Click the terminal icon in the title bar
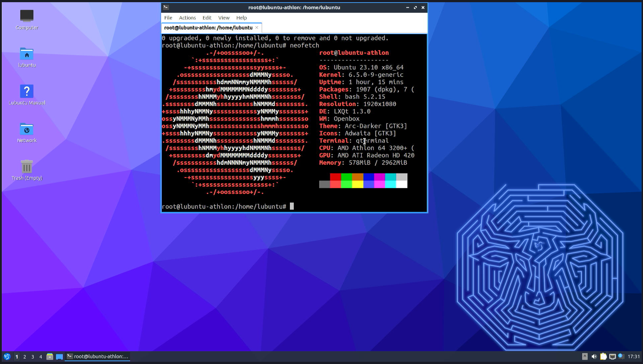The height and width of the screenshot is (364, 643). point(166,7)
